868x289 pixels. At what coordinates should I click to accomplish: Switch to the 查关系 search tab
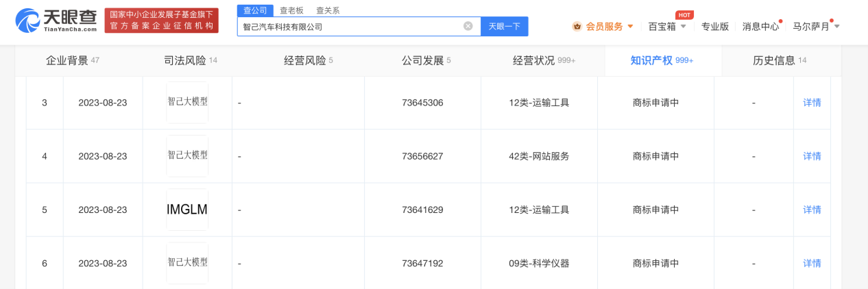click(328, 10)
